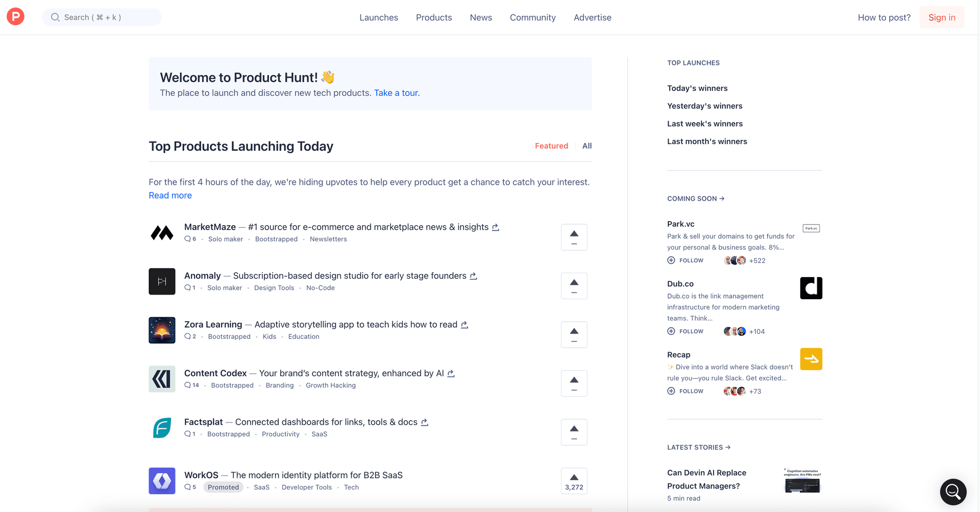This screenshot has width=980, height=512.
Task: Upvote WorkOS with 3,272 votes
Action: click(x=574, y=481)
